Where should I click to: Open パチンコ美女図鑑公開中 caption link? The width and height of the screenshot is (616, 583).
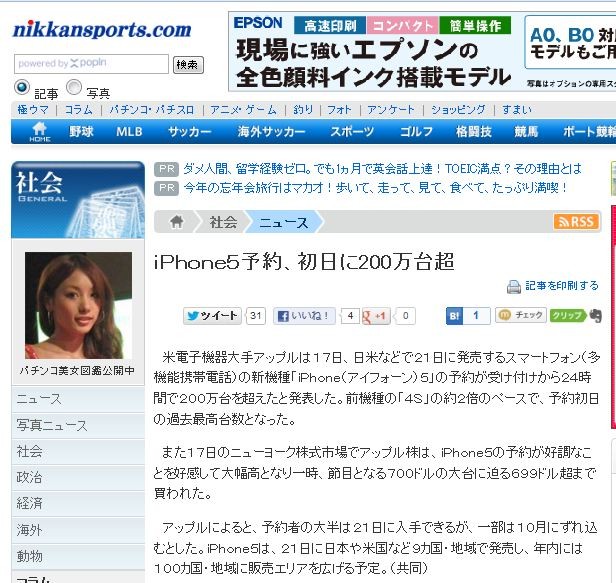[x=77, y=370]
